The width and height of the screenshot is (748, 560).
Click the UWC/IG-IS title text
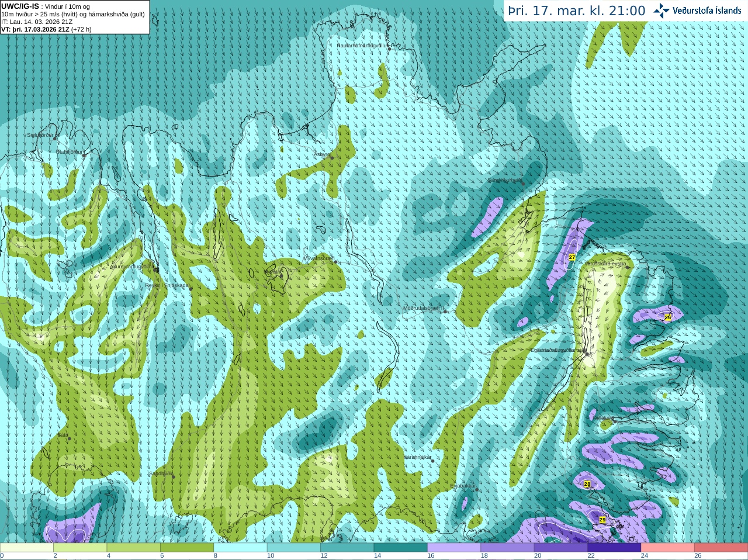coord(20,6)
